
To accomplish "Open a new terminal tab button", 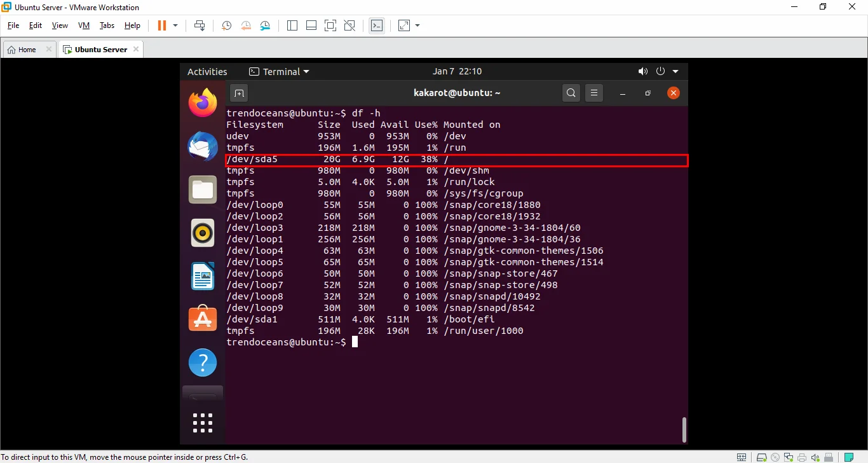I will point(238,93).
